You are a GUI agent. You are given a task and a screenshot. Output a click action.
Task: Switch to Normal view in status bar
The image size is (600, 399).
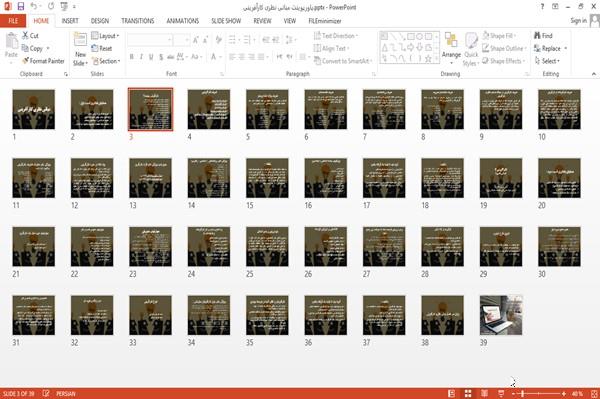click(452, 393)
